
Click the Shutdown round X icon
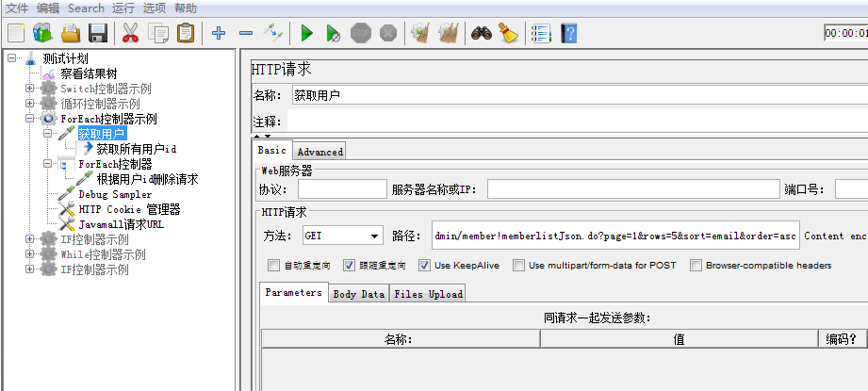coord(388,33)
